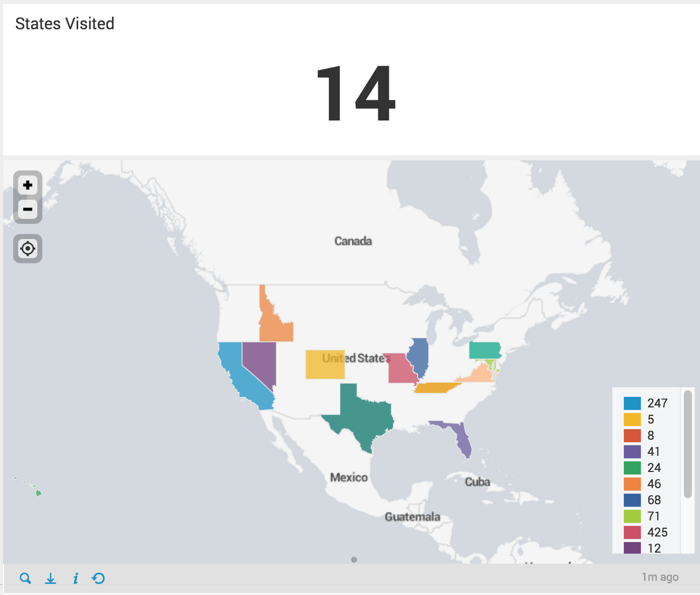Zoom in the map with plus button
700x595 pixels.
tap(28, 185)
